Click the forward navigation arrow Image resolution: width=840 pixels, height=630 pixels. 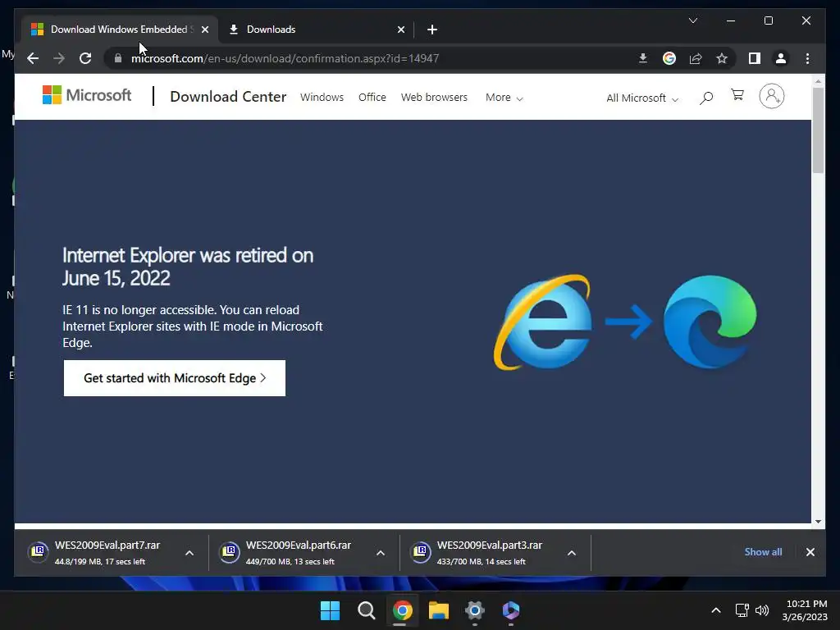click(59, 58)
